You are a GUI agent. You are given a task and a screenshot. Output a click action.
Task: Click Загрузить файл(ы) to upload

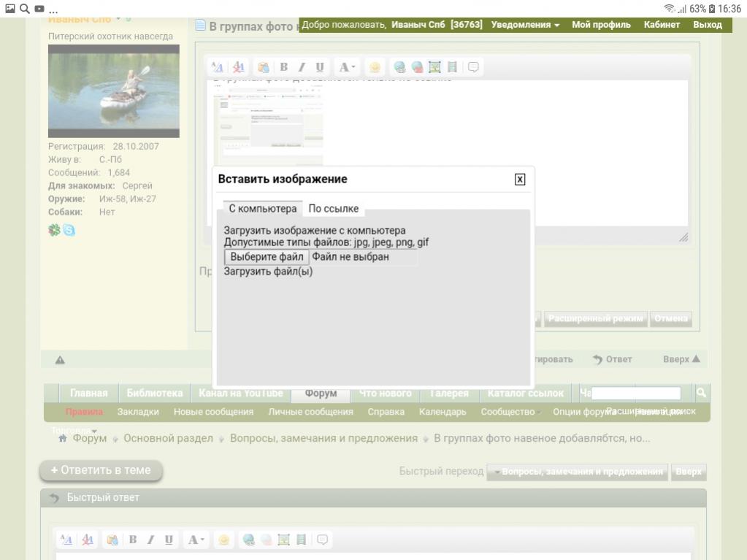268,272
